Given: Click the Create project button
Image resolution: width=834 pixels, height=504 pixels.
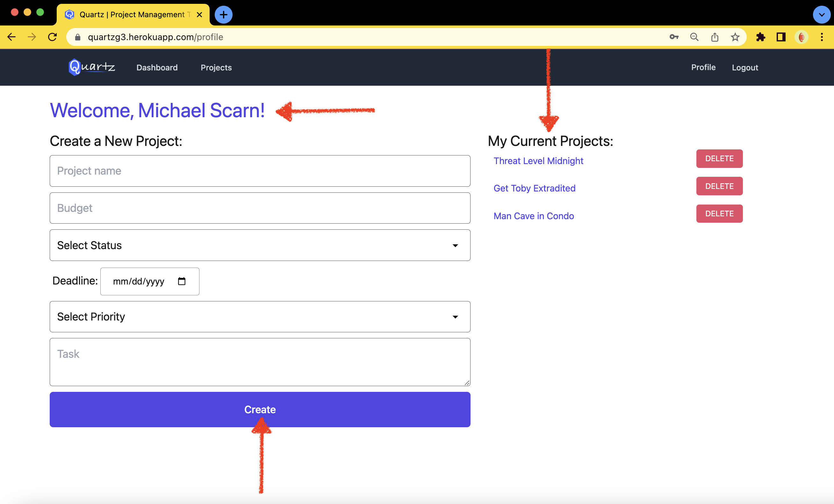Looking at the screenshot, I should [x=259, y=409].
